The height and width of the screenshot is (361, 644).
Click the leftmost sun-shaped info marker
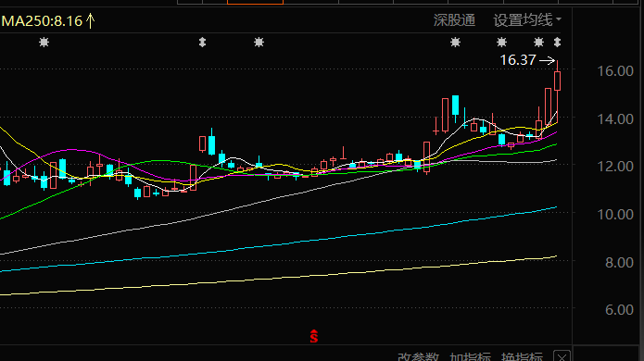coord(44,42)
